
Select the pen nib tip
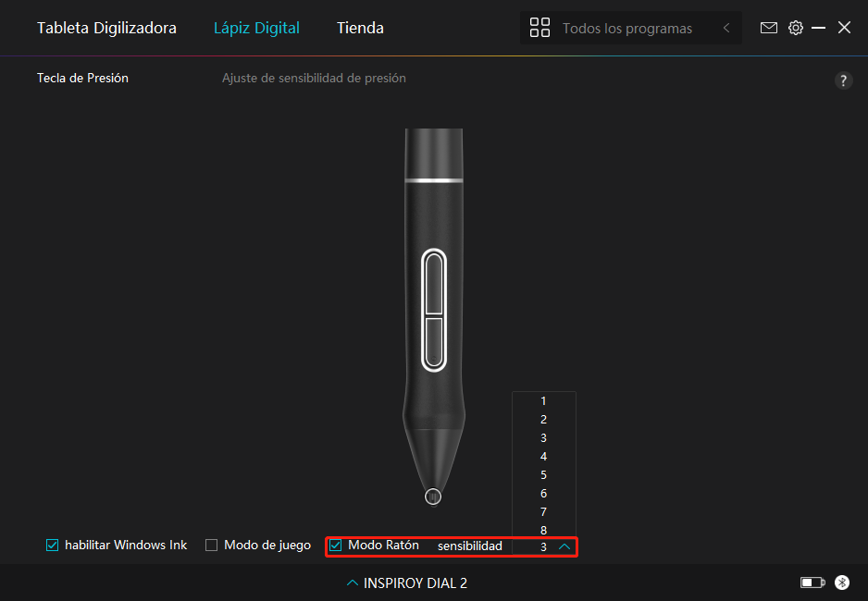coord(432,497)
